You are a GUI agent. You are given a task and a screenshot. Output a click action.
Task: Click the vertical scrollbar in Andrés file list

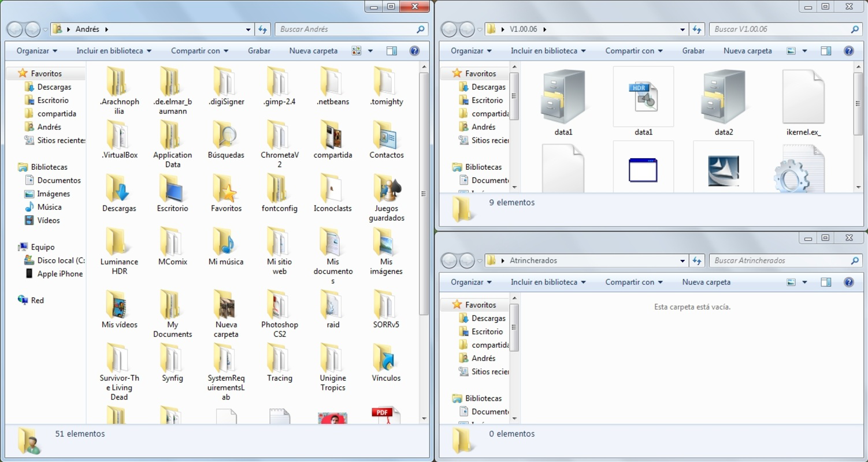pos(424,193)
